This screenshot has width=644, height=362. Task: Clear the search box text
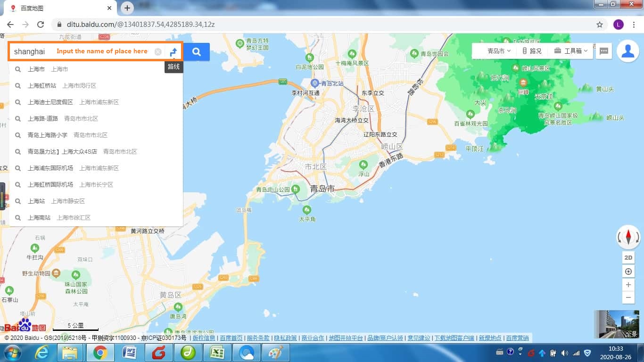[158, 52]
